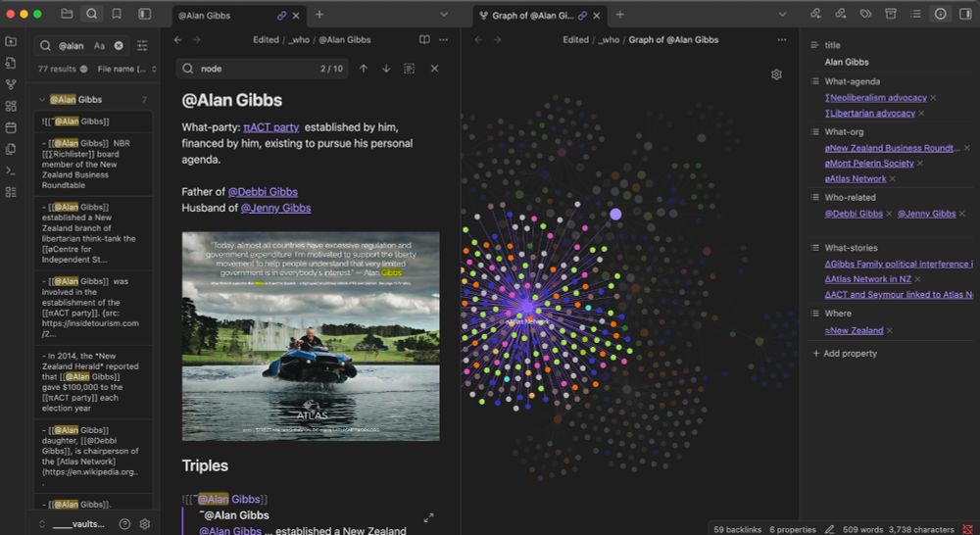Collapse the left sidebar with toggle icon

click(144, 14)
